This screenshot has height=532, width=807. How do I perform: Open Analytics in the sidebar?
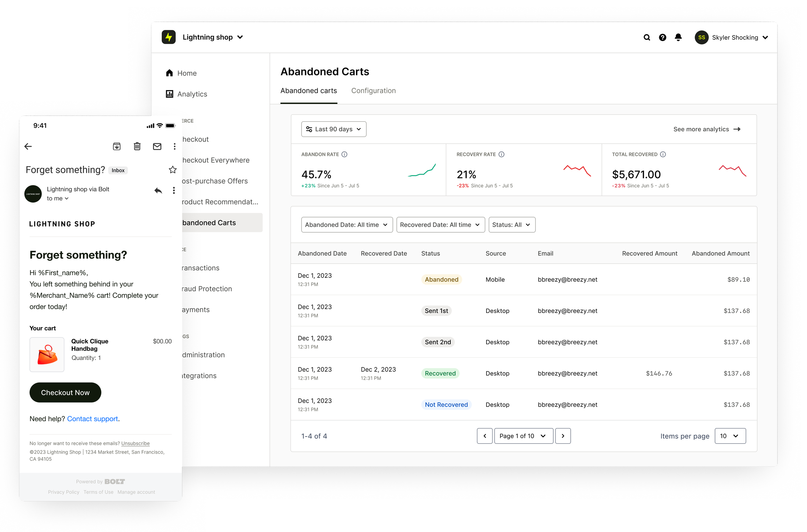point(192,94)
